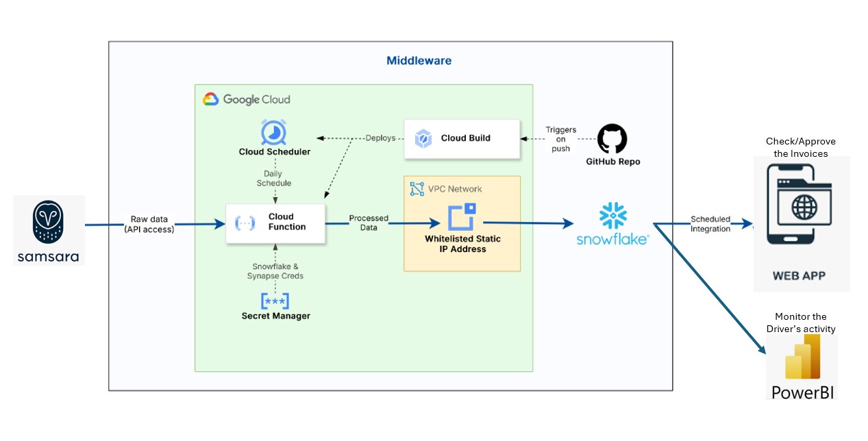
Task: Click the Secret Manager credentials icon
Action: [x=275, y=301]
